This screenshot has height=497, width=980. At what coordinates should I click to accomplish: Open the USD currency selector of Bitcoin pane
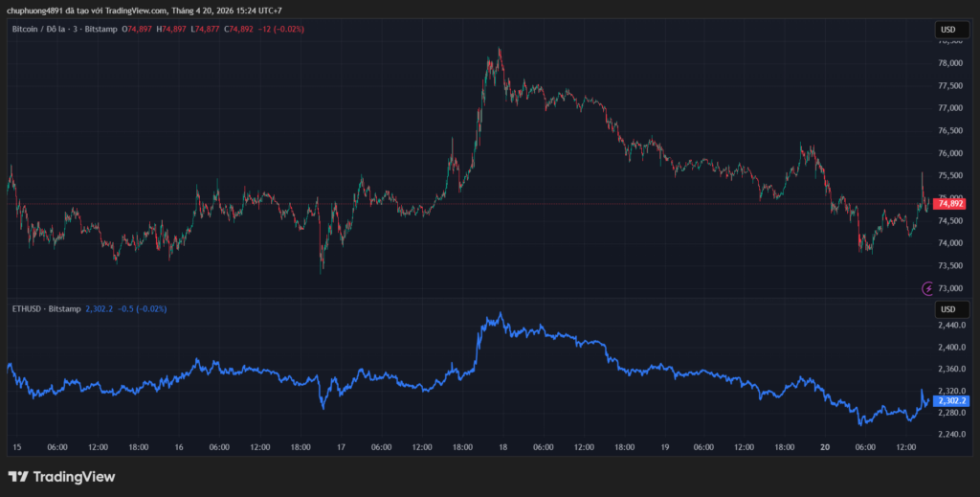point(947,30)
